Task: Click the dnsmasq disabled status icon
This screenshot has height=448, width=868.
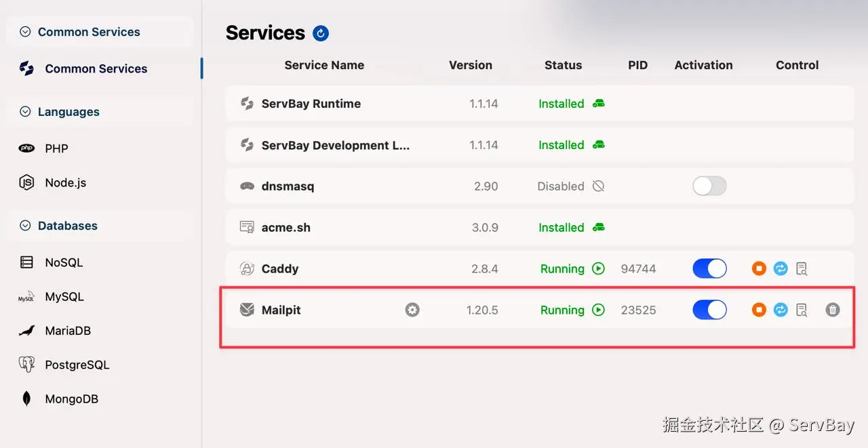Action: coord(598,186)
